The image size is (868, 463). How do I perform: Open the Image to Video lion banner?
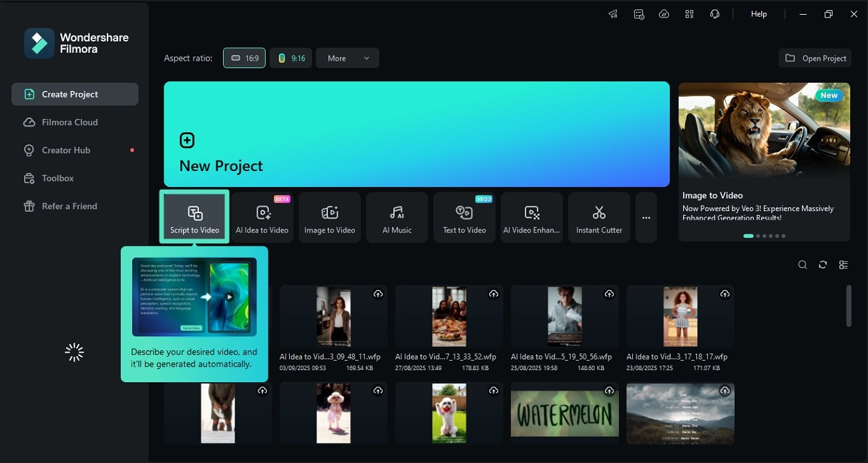(765, 162)
